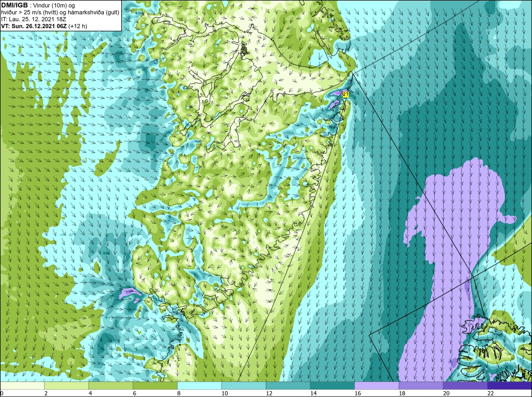Select the 16–18 m/s light purple legend swatch
Screen dimensions: 532x397
click(x=377, y=386)
